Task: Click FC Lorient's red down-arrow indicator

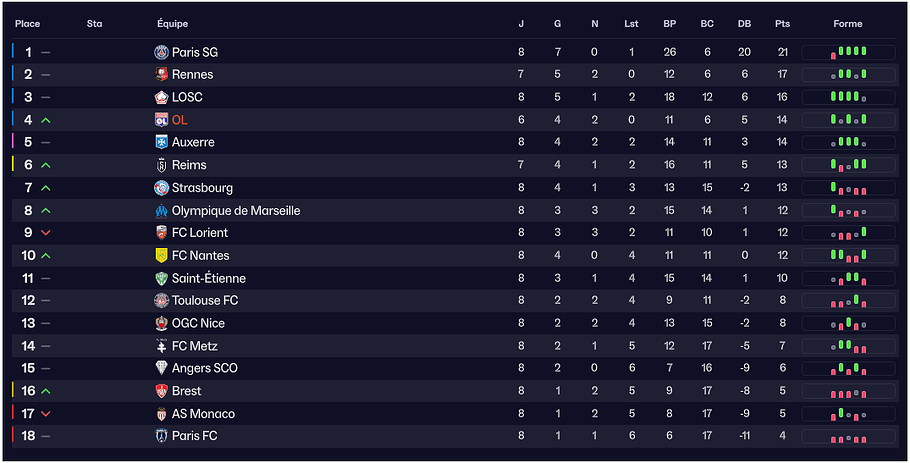Action: click(x=46, y=233)
